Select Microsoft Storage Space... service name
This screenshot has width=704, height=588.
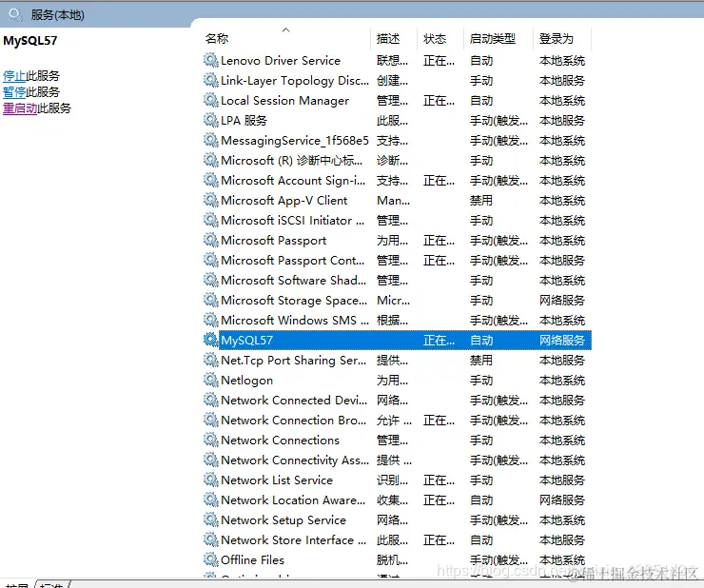pos(294,301)
